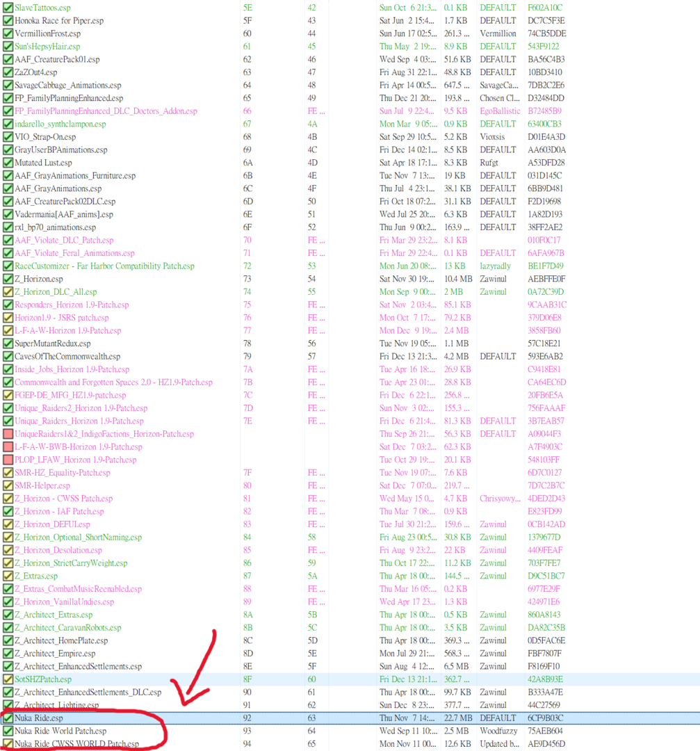Select the Z_Horizon_DEFUI.esp entry
Screen dimensions: 700x751
tap(52, 524)
